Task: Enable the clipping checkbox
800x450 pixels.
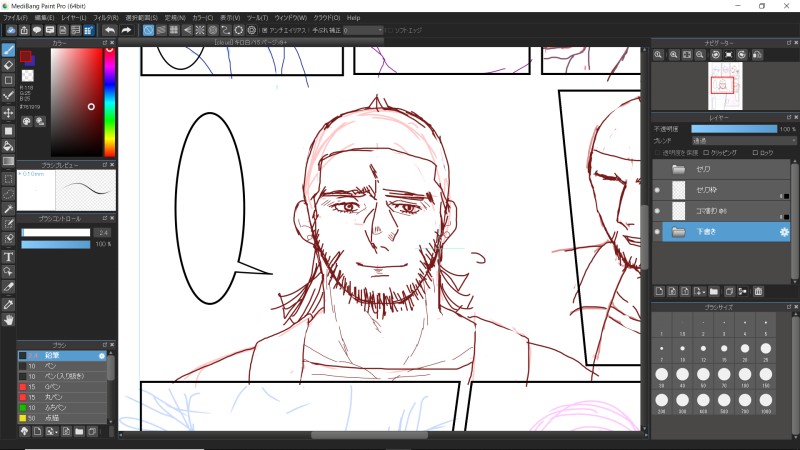Action: coord(706,153)
